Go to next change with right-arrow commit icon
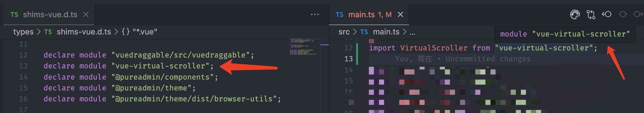644x113 pixels. [x=638, y=14]
